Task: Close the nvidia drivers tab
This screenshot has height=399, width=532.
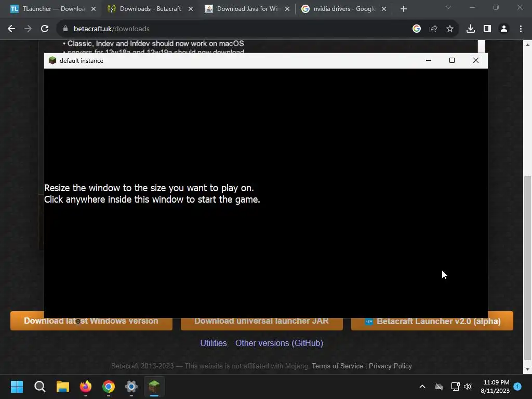Action: coord(384,9)
